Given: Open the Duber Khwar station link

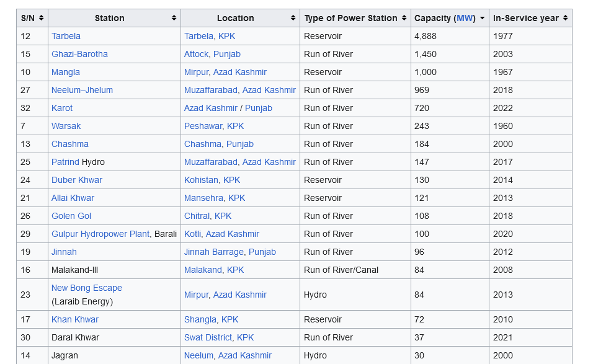Looking at the screenshot, I should click(x=77, y=180).
